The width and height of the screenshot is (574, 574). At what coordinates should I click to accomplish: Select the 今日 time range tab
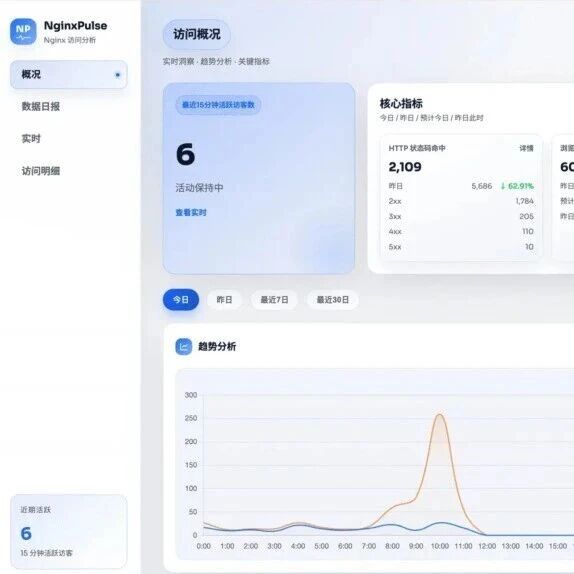click(x=181, y=300)
